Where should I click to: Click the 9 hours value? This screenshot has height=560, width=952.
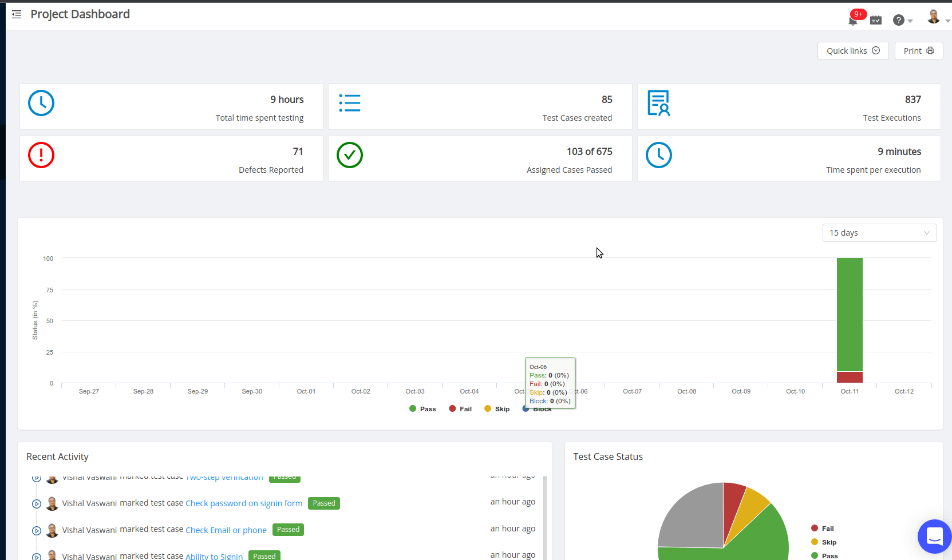coord(287,100)
